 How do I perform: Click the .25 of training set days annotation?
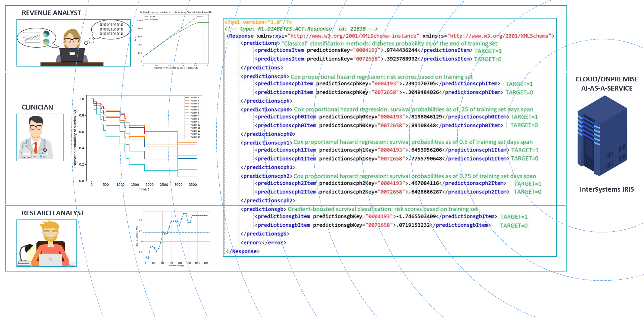[x=414, y=109]
